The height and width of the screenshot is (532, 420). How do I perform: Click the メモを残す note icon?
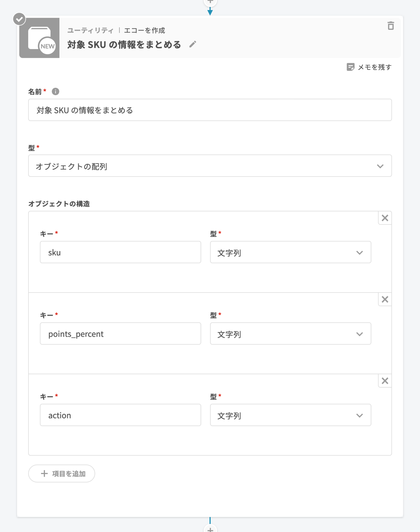point(350,67)
